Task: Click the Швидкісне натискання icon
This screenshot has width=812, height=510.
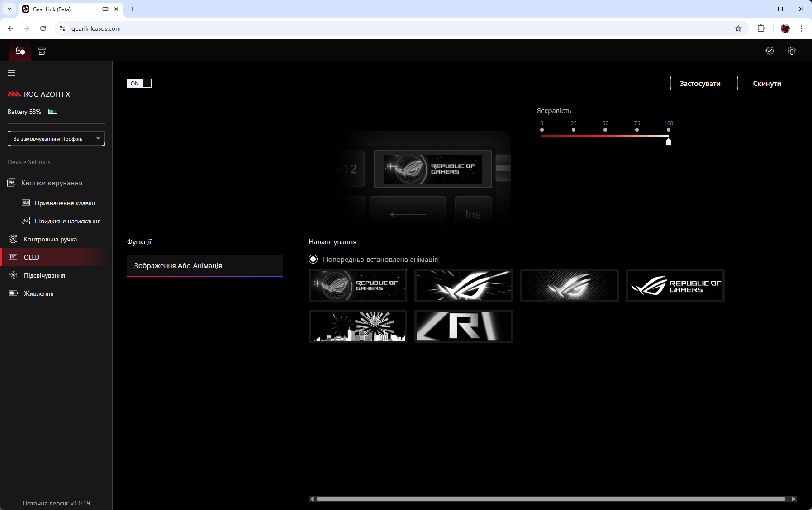Action: [26, 221]
